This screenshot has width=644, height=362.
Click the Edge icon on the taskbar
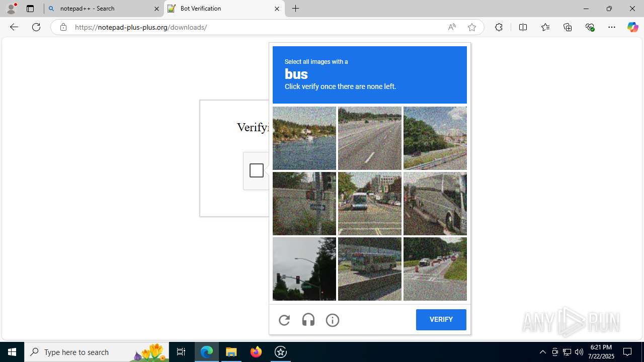(x=207, y=352)
